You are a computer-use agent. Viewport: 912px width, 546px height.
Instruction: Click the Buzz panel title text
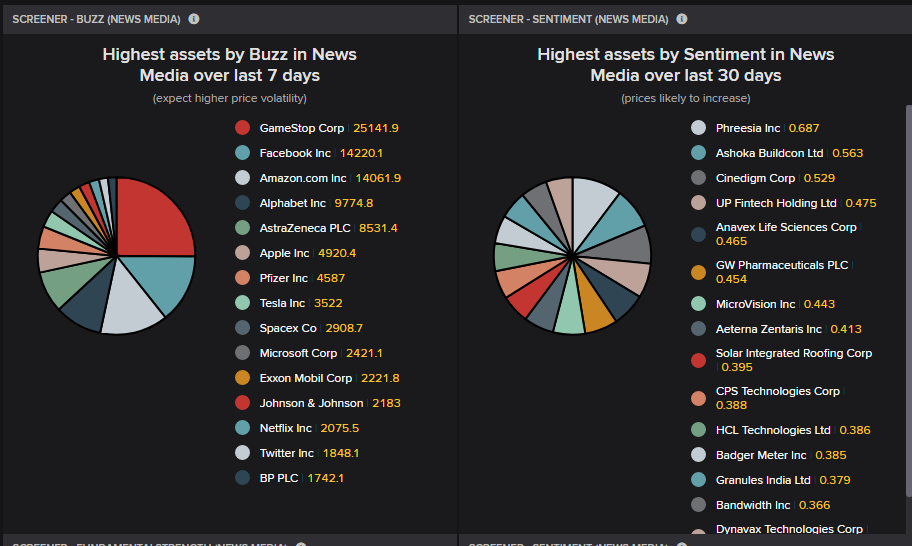click(x=97, y=19)
